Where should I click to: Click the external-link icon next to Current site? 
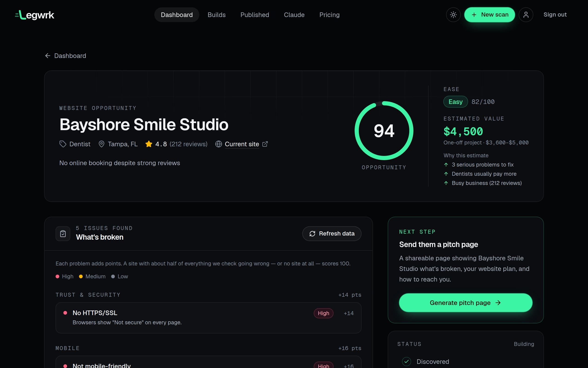tap(265, 144)
